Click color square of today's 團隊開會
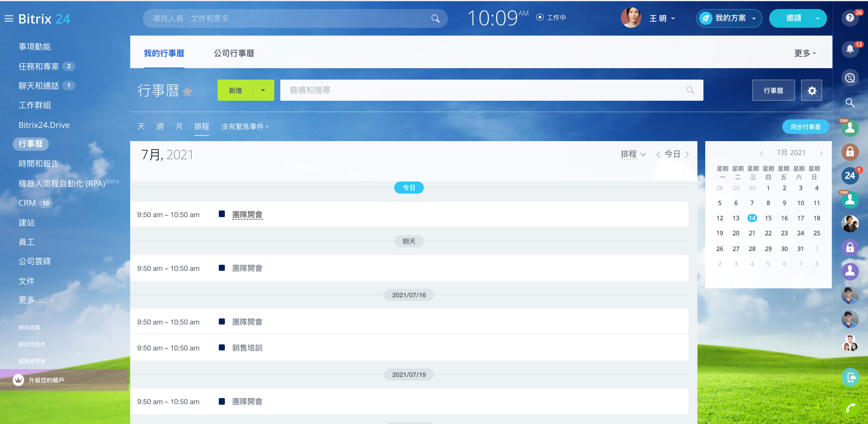Viewport: 868px width, 424px height. point(222,214)
